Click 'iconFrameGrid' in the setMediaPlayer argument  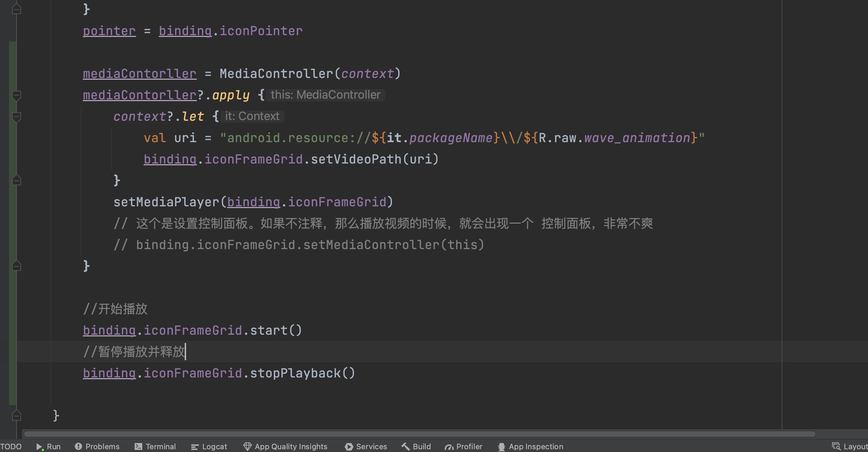click(x=337, y=202)
